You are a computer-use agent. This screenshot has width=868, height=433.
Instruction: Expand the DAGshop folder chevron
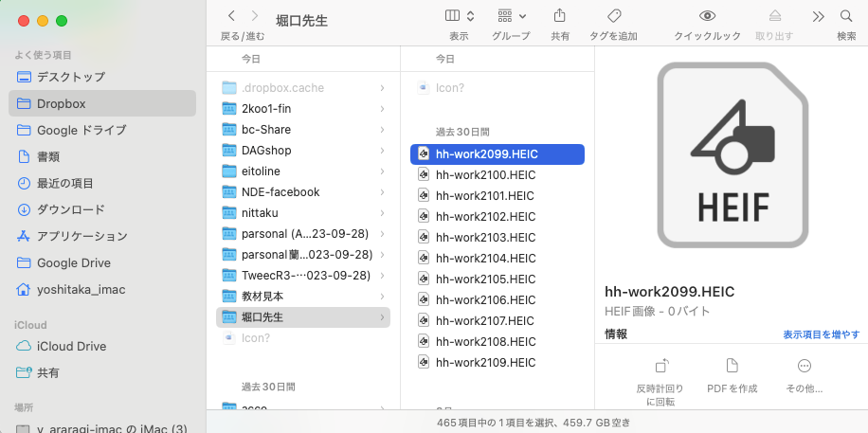point(383,150)
